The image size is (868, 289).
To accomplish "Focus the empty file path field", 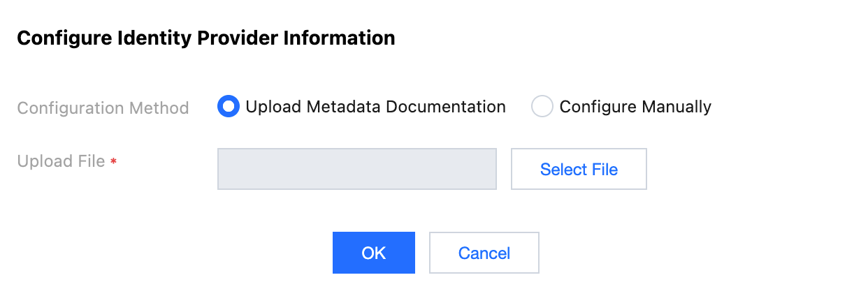I will [x=356, y=168].
